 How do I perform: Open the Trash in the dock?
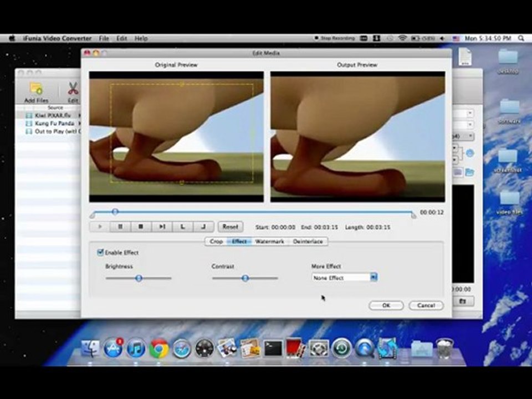click(444, 349)
